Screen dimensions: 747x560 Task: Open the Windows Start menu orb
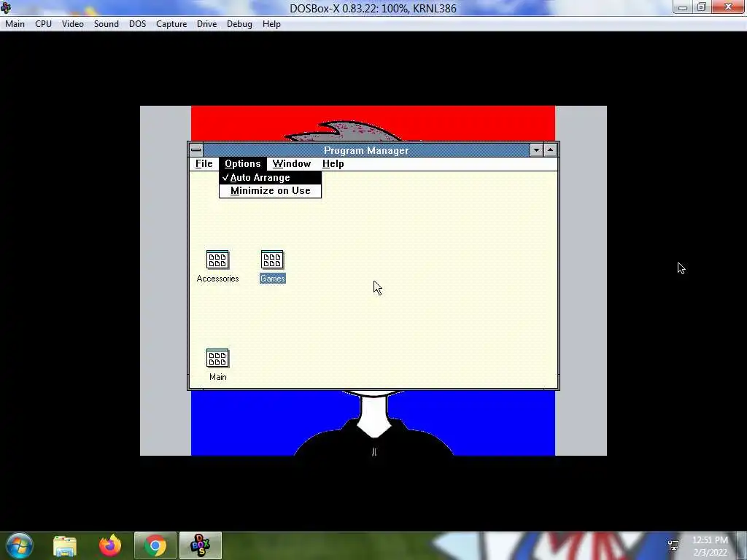click(20, 545)
